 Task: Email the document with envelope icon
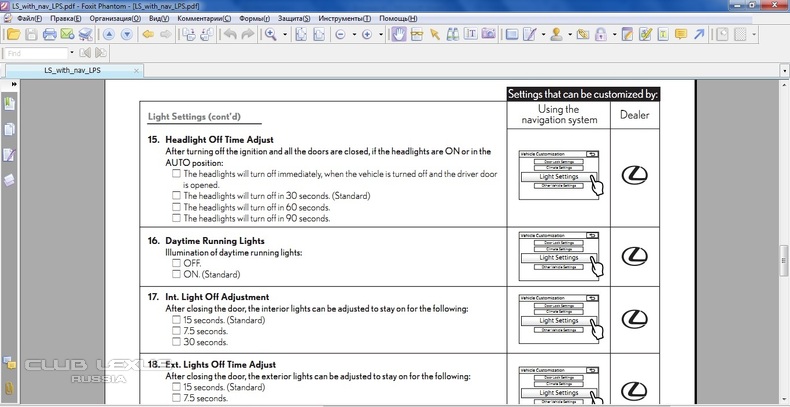[67, 34]
